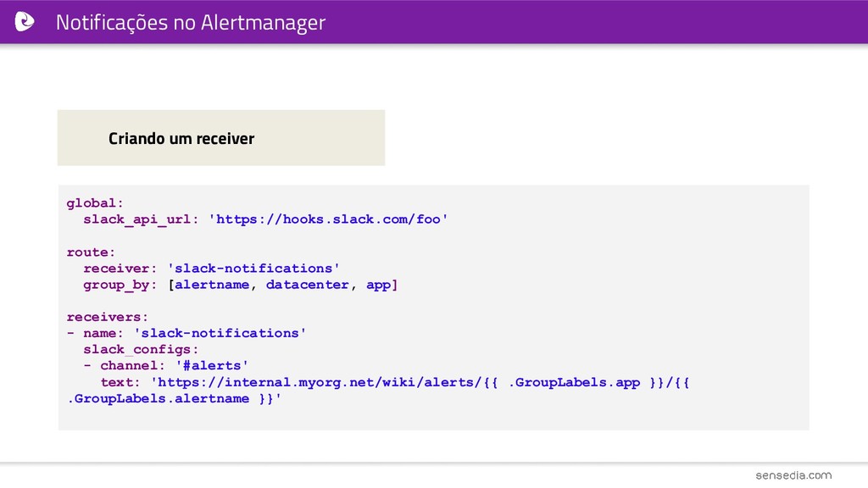868x488 pixels.
Task: Select 'datacenter' in the group_by list
Action: click(x=307, y=285)
